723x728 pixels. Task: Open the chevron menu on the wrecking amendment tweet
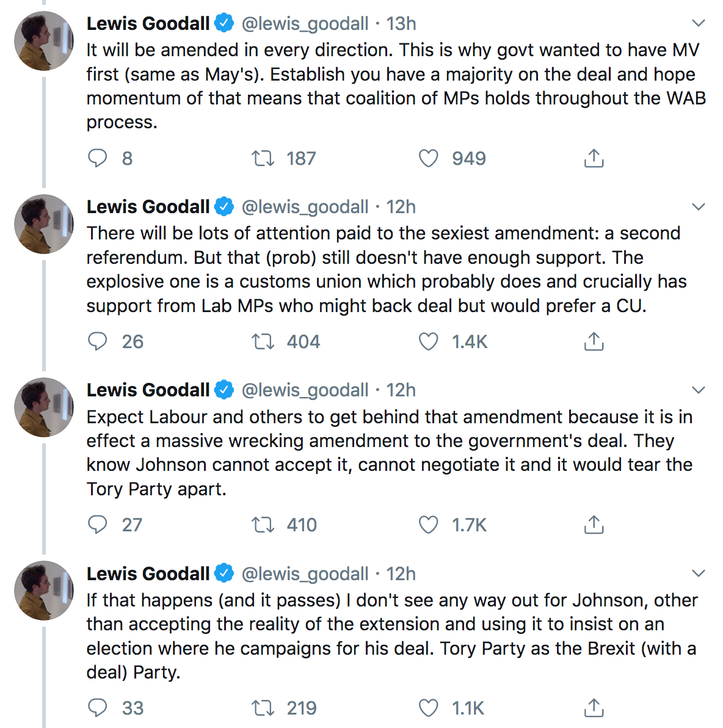coord(699,390)
